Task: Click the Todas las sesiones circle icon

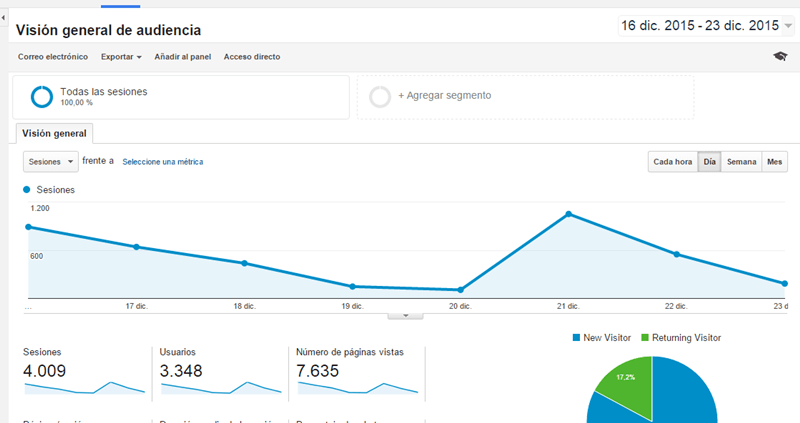Action: pyautogui.click(x=42, y=96)
